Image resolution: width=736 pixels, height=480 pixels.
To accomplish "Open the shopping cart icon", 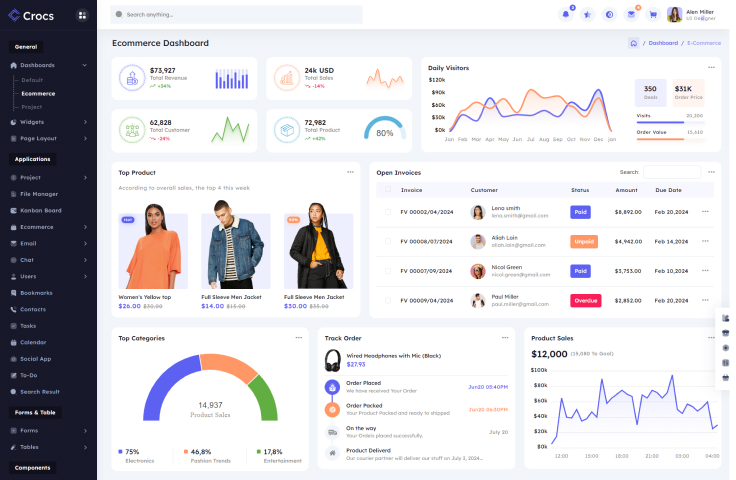I will click(653, 15).
